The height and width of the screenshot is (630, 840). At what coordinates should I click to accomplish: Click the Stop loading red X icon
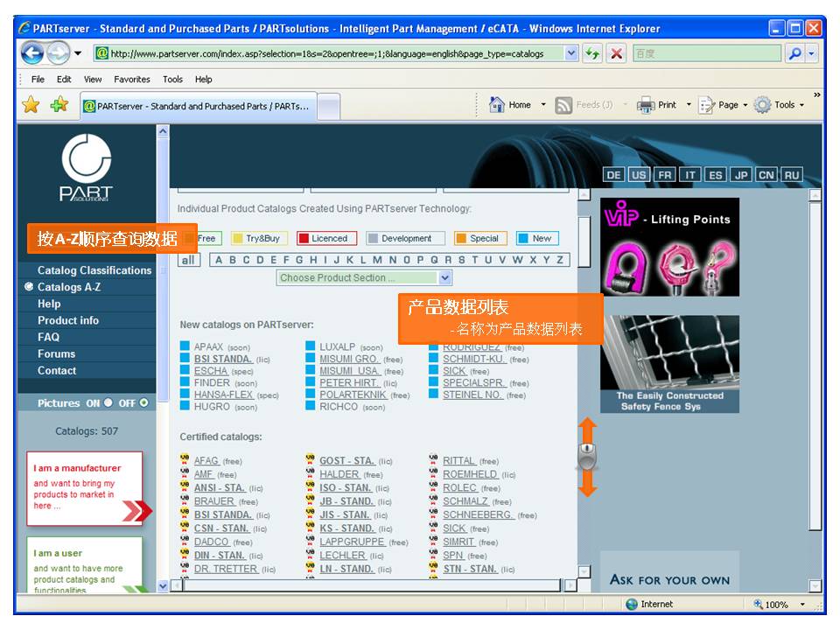coord(617,53)
